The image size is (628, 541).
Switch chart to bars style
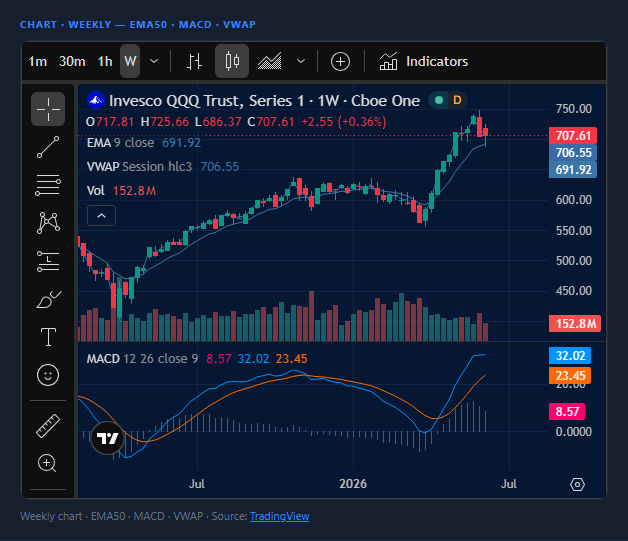point(194,61)
